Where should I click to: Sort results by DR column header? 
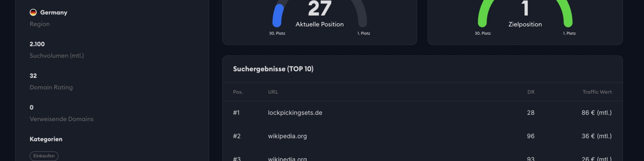(x=531, y=92)
